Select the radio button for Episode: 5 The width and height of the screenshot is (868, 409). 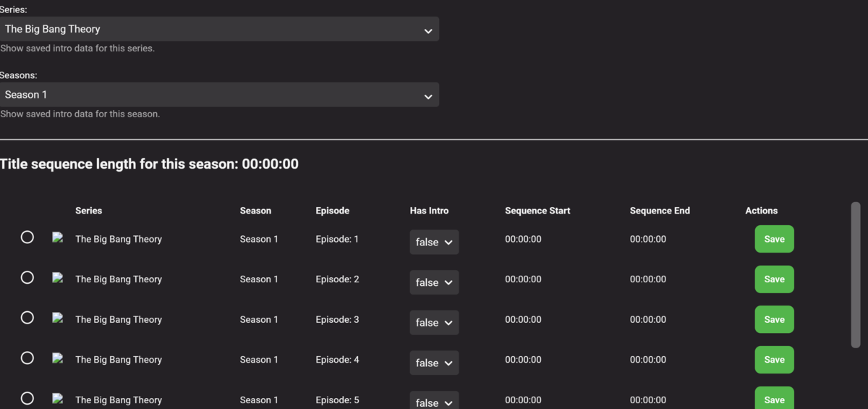point(27,397)
